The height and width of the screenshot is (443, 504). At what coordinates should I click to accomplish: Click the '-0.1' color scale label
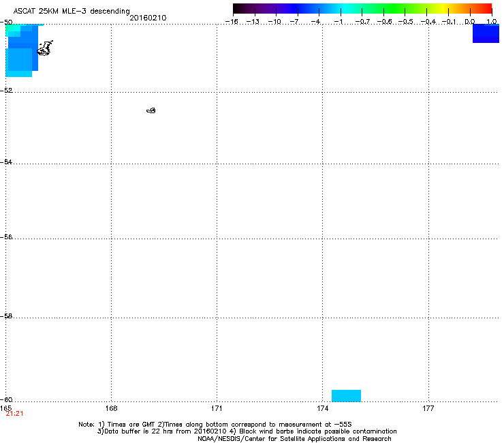(449, 22)
